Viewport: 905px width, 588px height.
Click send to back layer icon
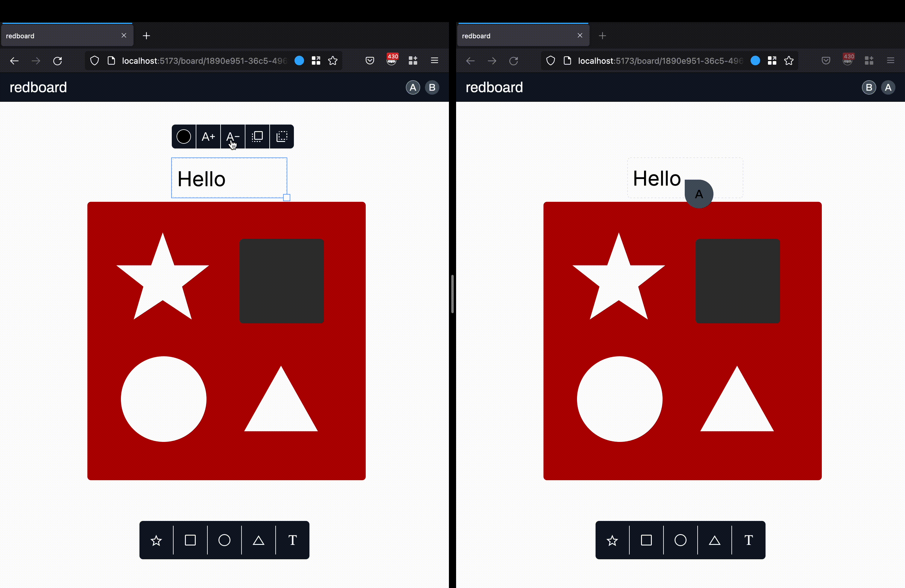[282, 137]
